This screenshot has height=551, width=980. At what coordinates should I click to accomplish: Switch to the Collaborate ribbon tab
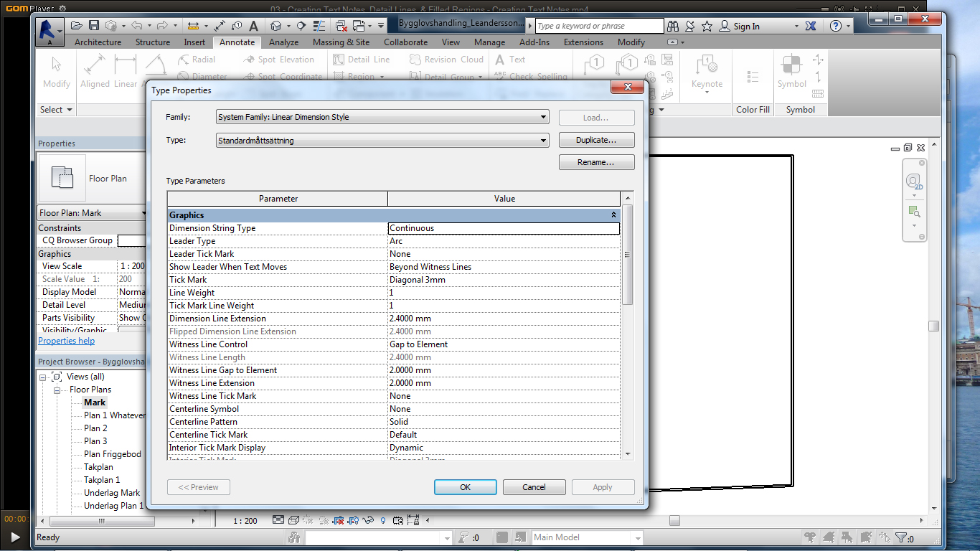point(405,42)
